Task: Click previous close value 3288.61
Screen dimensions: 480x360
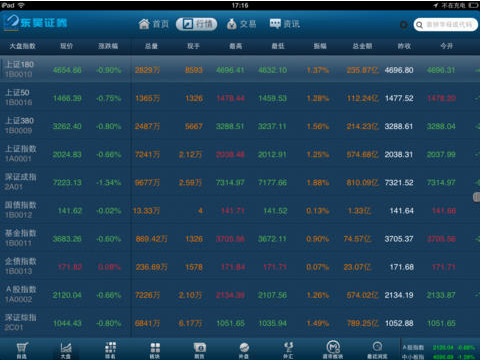Action: pos(399,126)
